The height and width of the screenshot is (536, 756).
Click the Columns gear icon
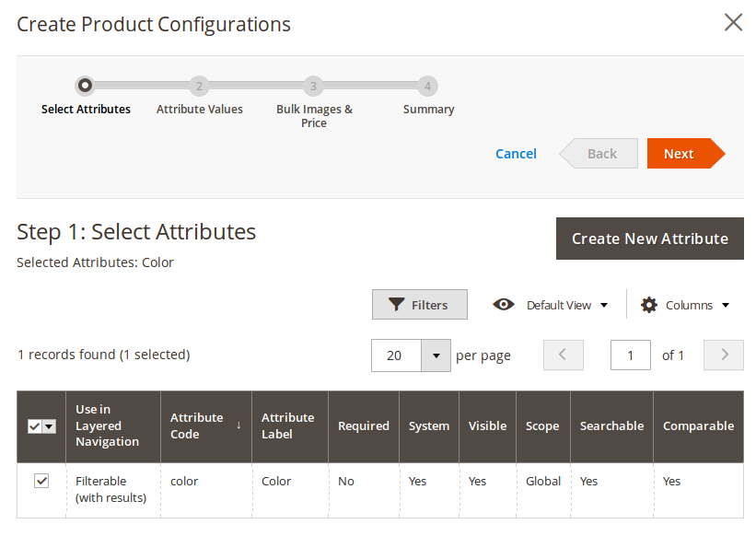[649, 305]
